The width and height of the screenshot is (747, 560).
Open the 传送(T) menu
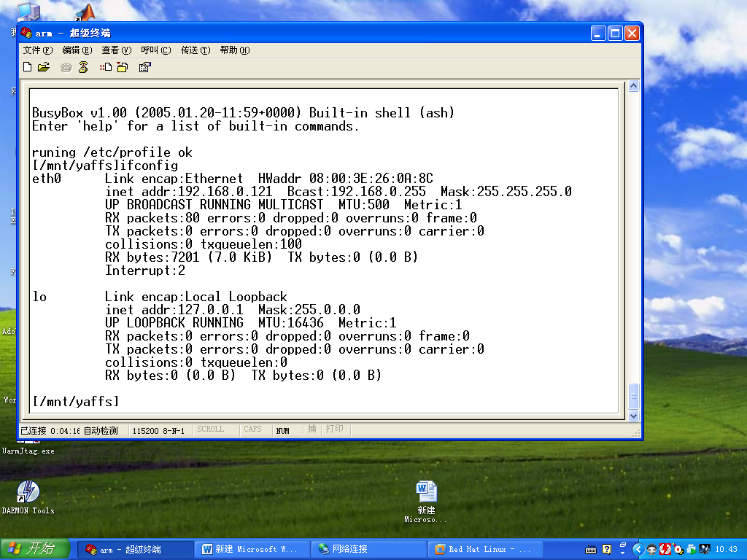tap(196, 50)
